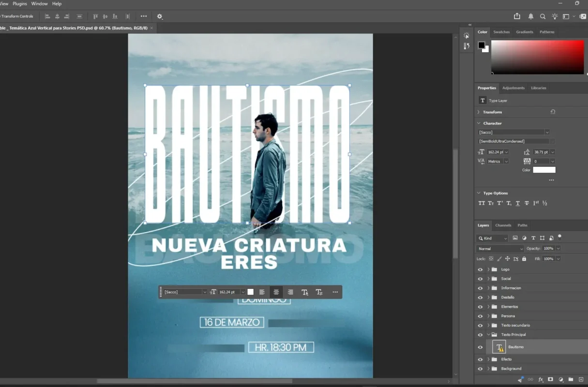Apply Ordinals type option

[536, 203]
